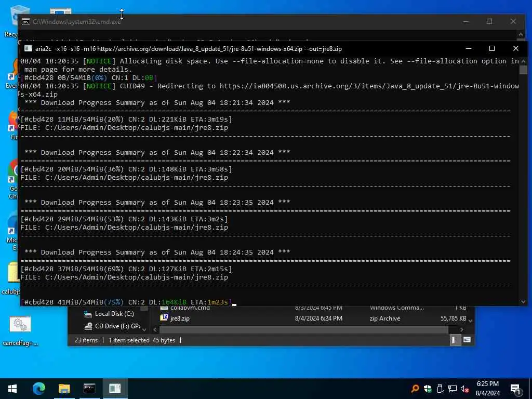Click the cmd.exe window scroll up arrow

[521, 34]
